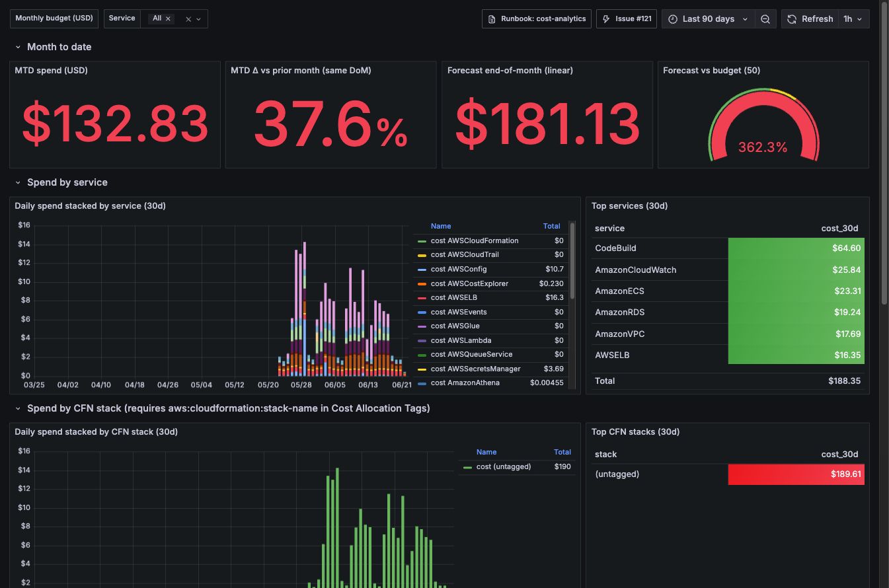Sort service legend by Total column
The image size is (889, 588).
pyautogui.click(x=551, y=226)
